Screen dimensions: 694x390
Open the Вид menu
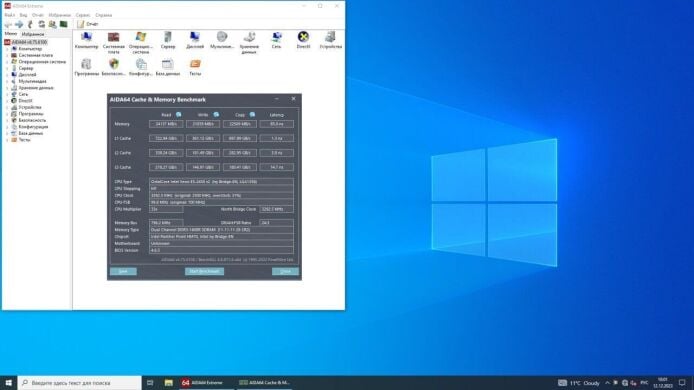click(23, 15)
